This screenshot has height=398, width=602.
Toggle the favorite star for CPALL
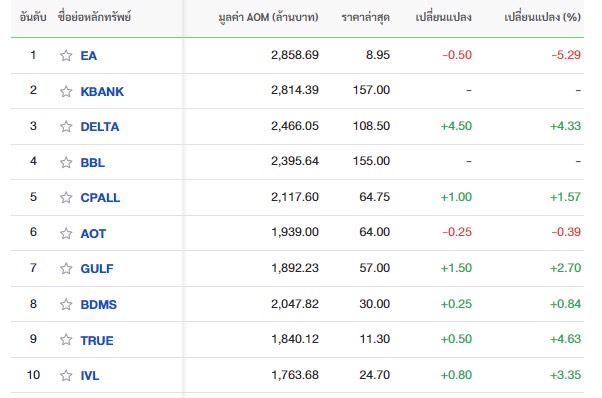tap(66, 197)
